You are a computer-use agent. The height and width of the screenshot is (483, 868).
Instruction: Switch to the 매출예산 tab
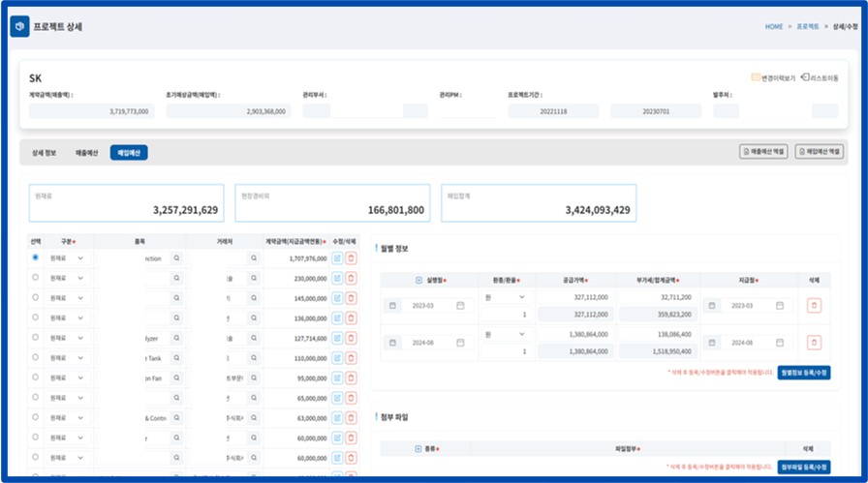point(87,153)
